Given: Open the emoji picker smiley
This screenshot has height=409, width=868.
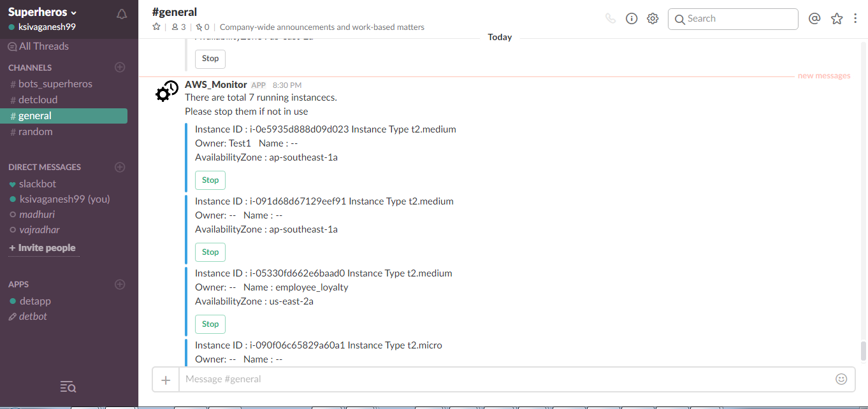Looking at the screenshot, I should (841, 379).
